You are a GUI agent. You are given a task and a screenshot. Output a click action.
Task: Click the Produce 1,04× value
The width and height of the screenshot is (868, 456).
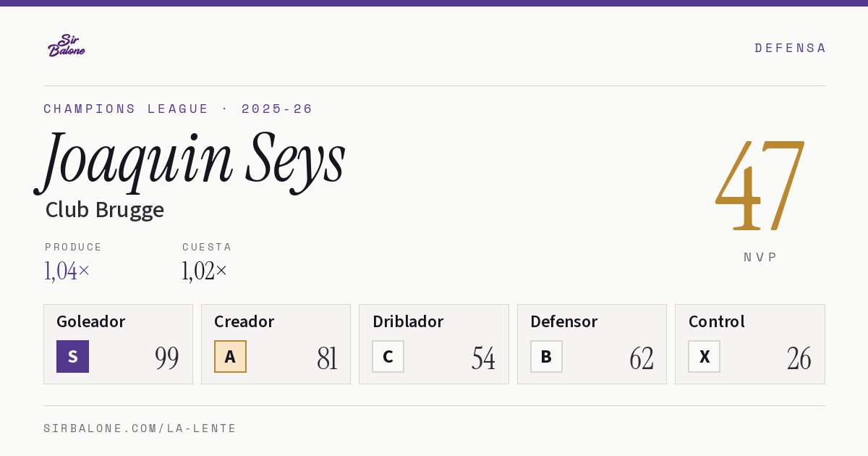(67, 271)
